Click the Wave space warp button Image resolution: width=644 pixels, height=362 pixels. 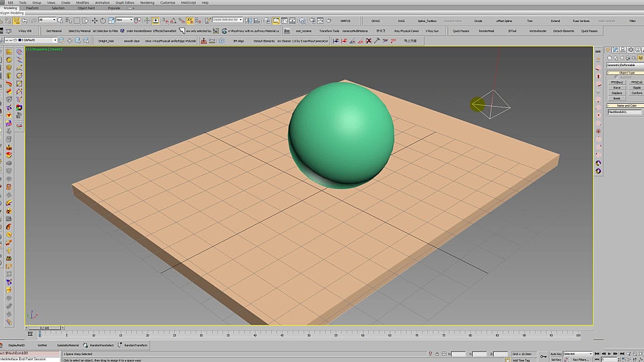[x=616, y=88]
